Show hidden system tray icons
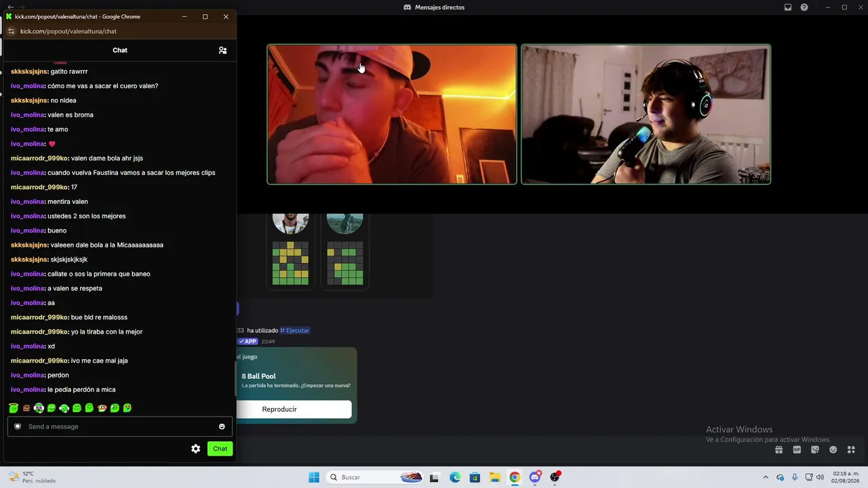 766,477
